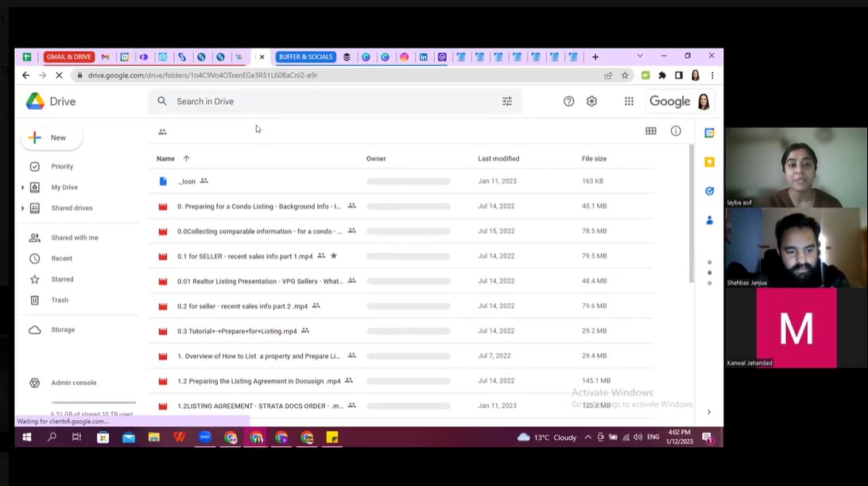Open Chrome three-dot menu
868x486 pixels.
[x=712, y=76]
